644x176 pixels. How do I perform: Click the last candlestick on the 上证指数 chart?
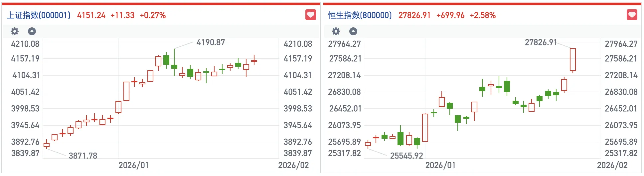[254, 61]
